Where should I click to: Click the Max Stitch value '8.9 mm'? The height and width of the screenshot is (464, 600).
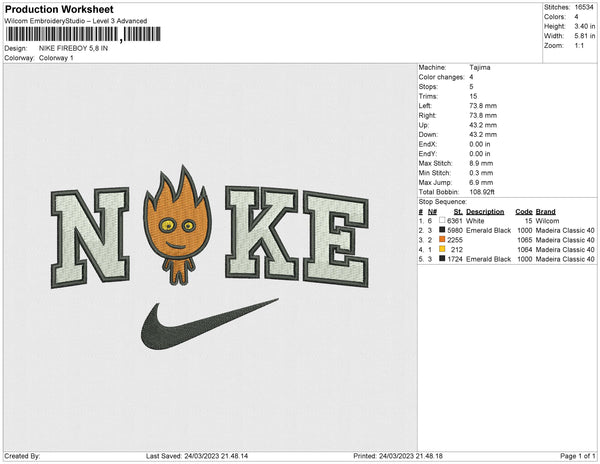click(481, 163)
